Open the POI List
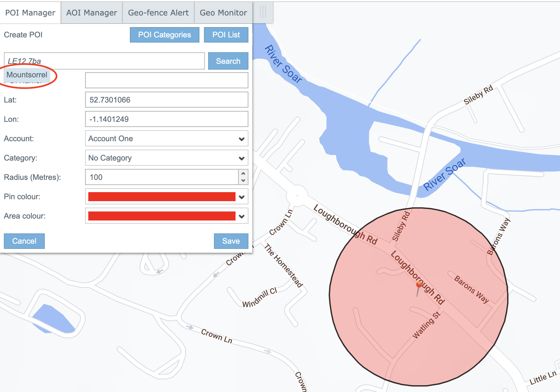The width and height of the screenshot is (560, 392). 226,35
